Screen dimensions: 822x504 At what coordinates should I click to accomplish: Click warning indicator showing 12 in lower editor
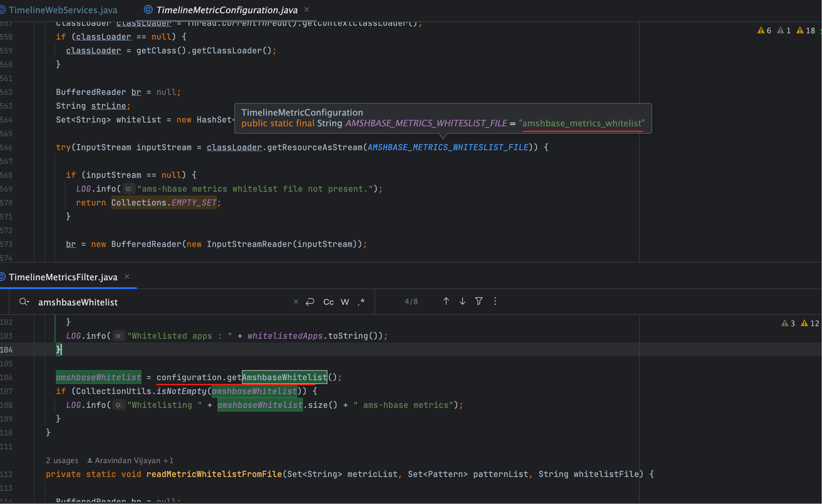tap(810, 324)
